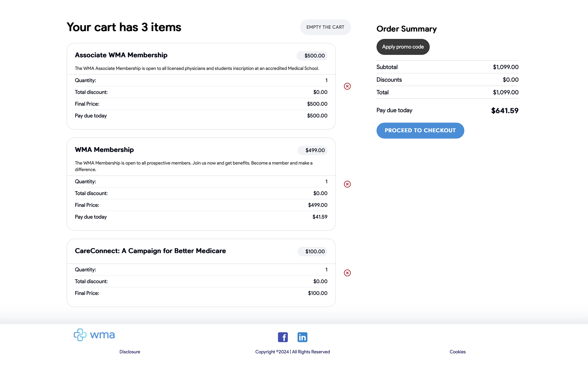Click the WMA Membership card title

[x=104, y=150]
